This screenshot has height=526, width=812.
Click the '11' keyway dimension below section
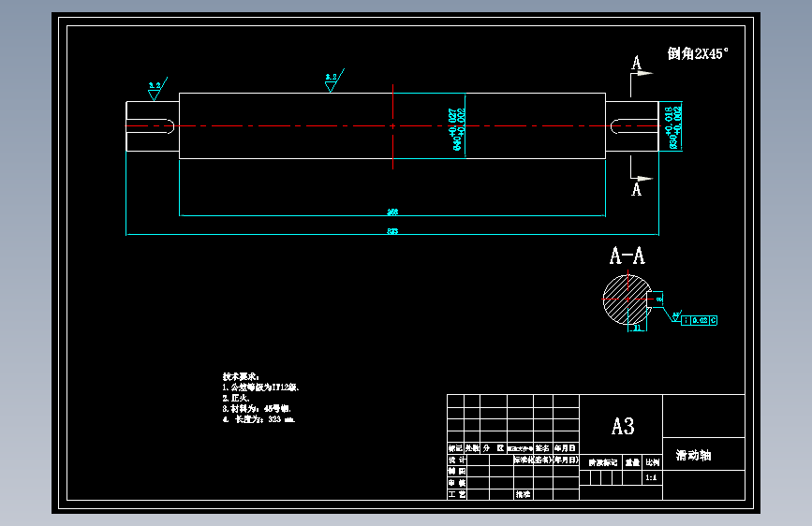pyautogui.click(x=637, y=328)
